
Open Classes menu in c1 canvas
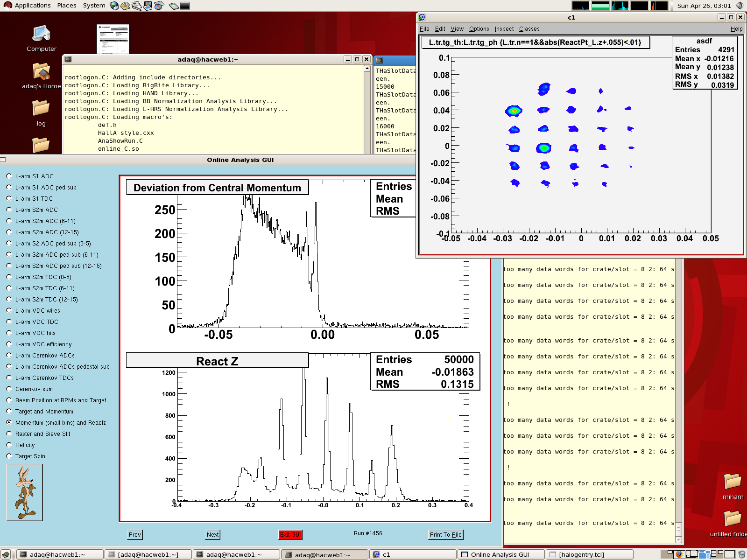529,29
